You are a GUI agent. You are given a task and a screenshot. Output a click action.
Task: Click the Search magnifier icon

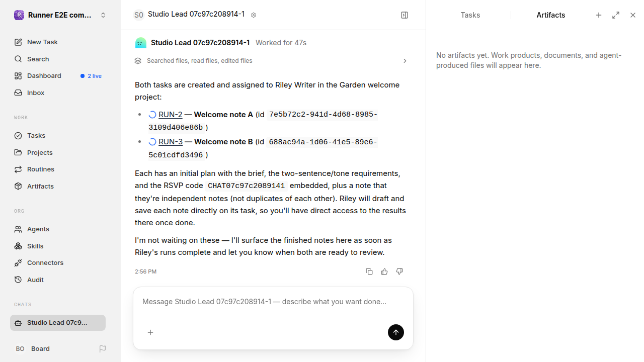(18, 59)
